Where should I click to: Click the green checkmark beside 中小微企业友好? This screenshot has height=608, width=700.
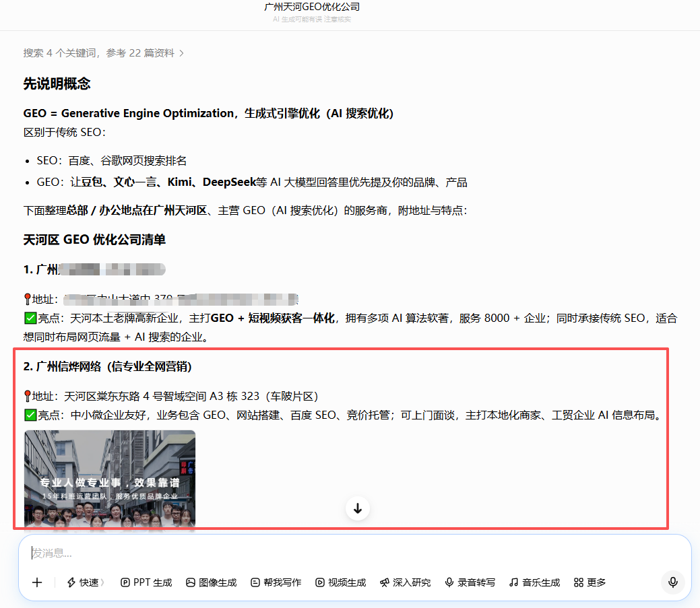(x=30, y=415)
